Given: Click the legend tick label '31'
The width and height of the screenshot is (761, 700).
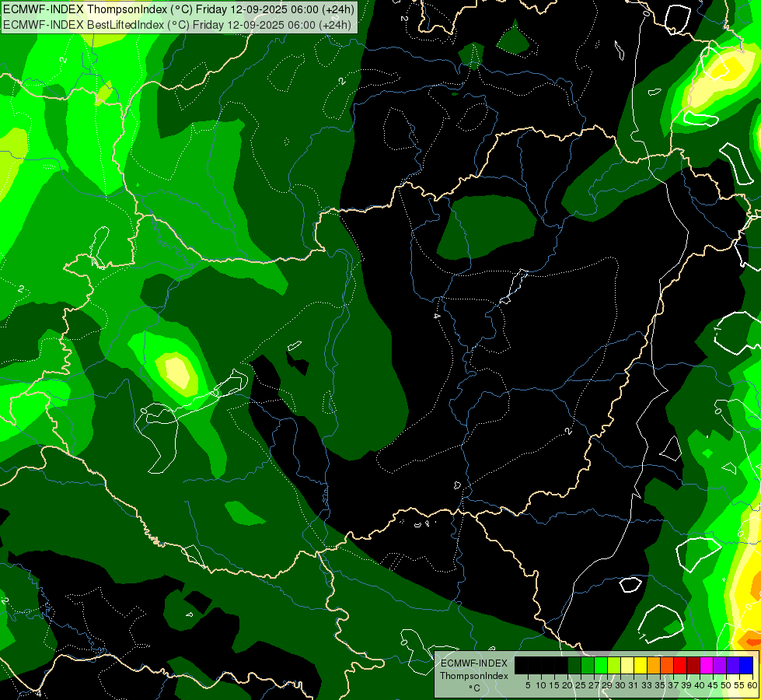Looking at the screenshot, I should pyautogui.click(x=634, y=685).
